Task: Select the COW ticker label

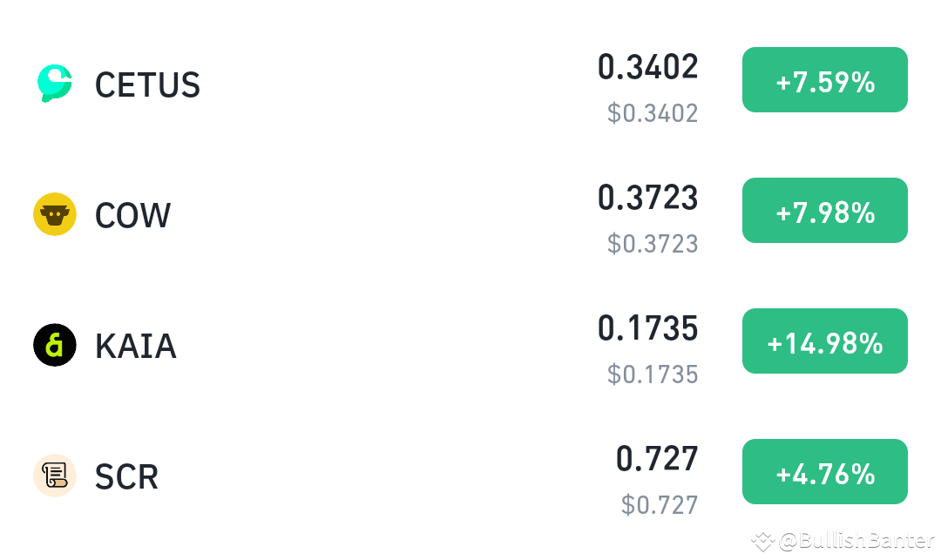Action: click(132, 215)
